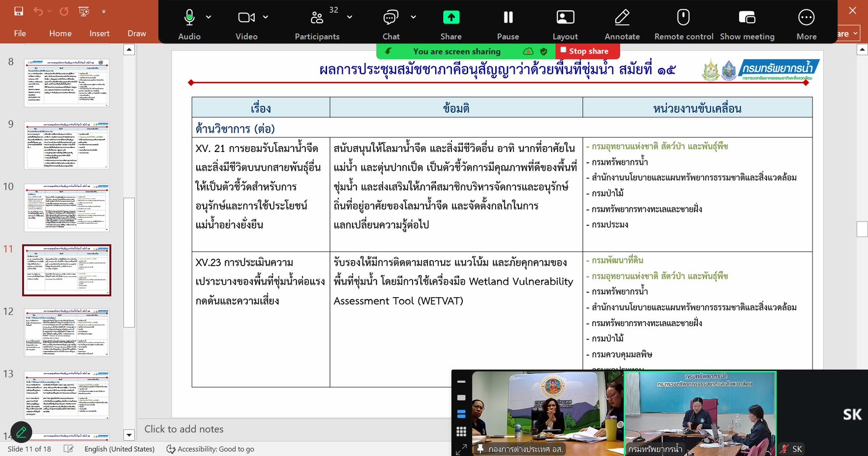This screenshot has height=456, width=868.
Task: Click the 'Wetland Vulnerability' text in the table
Action: [x=521, y=281]
